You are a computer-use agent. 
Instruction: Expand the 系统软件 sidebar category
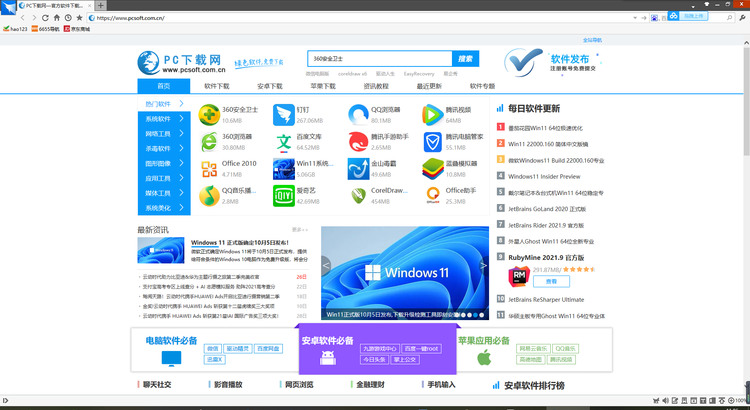point(158,118)
